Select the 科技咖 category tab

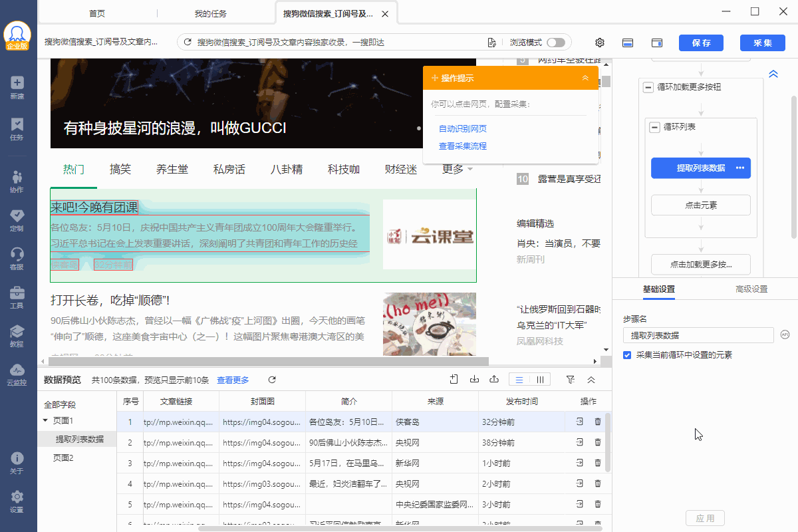click(x=344, y=170)
